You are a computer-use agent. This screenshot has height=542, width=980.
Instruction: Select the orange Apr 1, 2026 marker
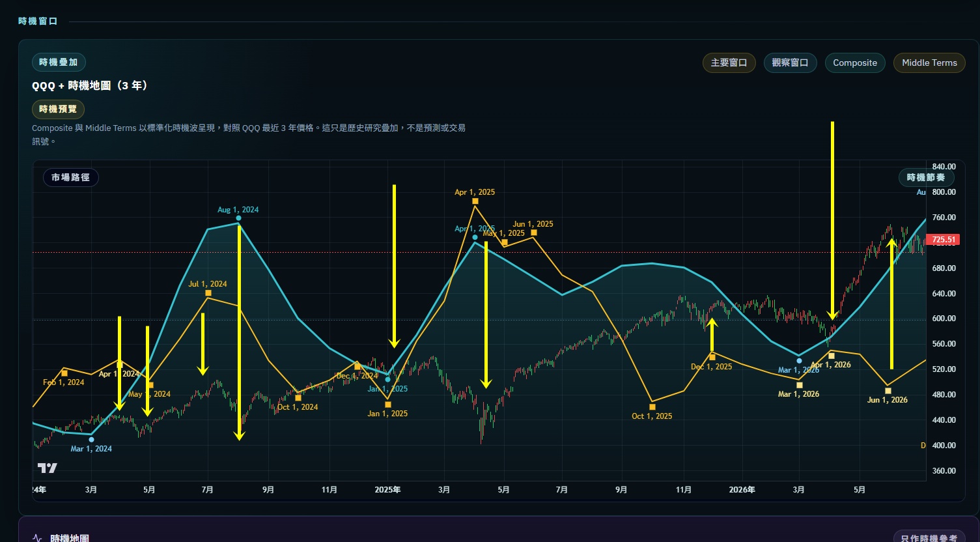pyautogui.click(x=832, y=356)
